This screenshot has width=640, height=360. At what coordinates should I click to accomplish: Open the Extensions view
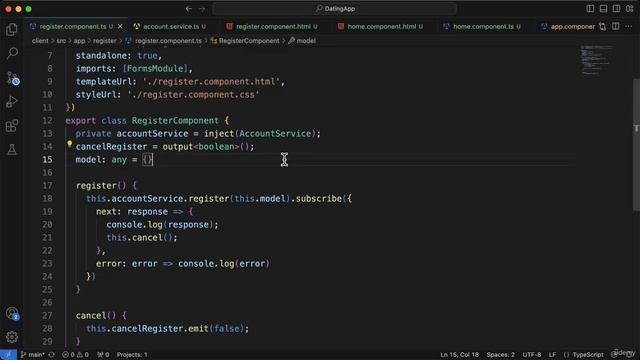(x=12, y=125)
